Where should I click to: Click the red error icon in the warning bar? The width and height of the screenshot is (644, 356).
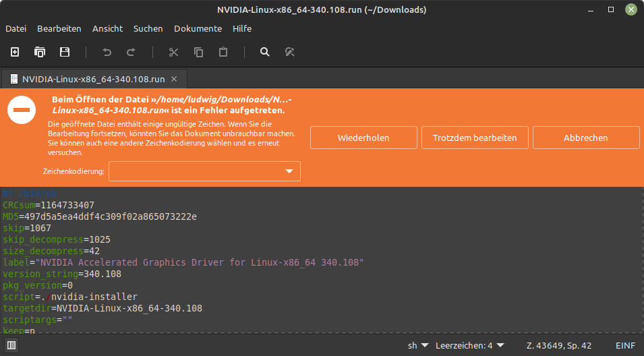coord(22,110)
